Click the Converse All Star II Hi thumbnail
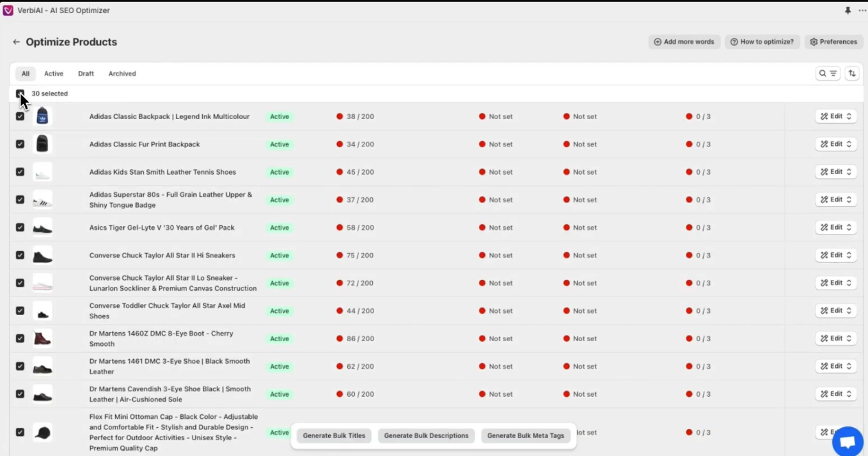 tap(43, 255)
